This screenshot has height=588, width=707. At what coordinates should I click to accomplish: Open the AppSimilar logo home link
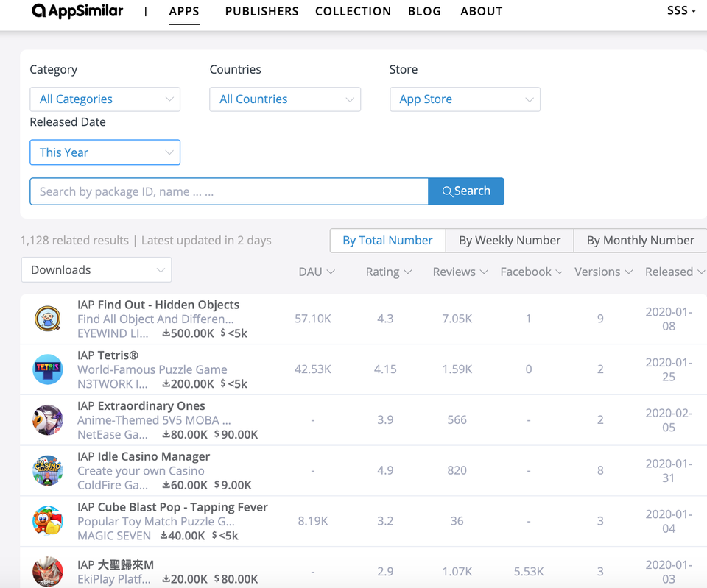77,11
